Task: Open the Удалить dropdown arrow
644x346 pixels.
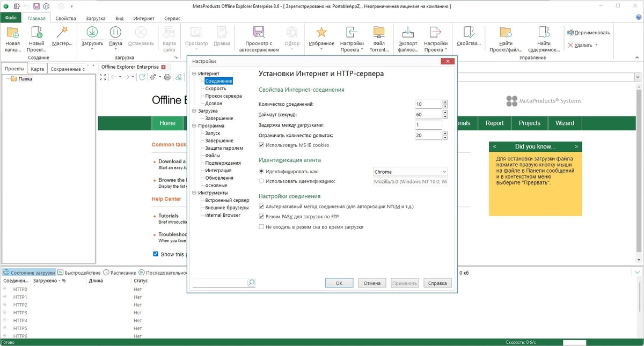Action: pyautogui.click(x=596, y=46)
